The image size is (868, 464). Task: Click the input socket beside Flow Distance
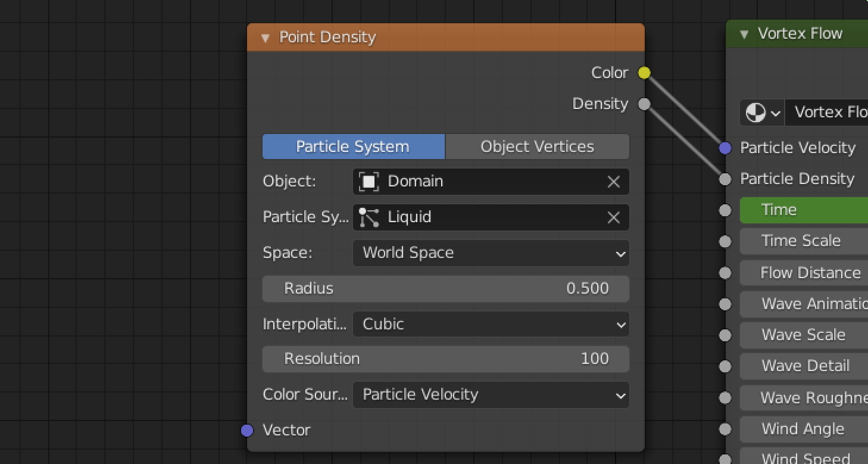click(x=725, y=273)
